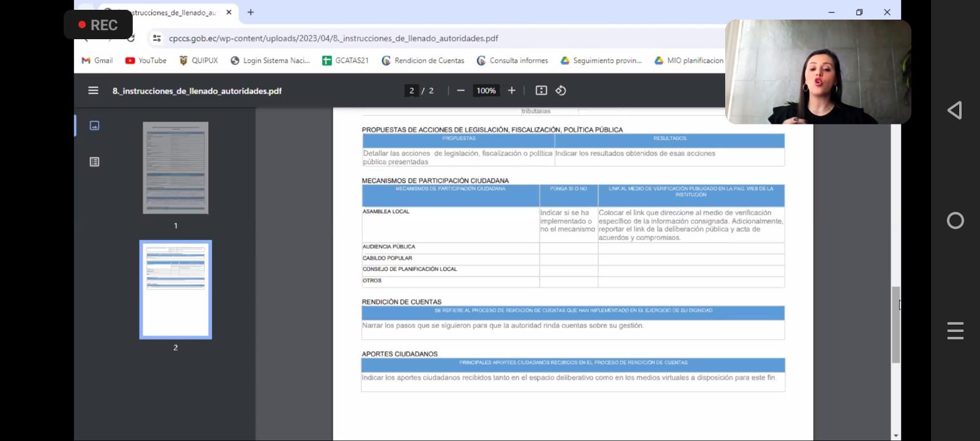980x441 pixels.
Task: Select page 2 thumbnail
Action: click(176, 289)
